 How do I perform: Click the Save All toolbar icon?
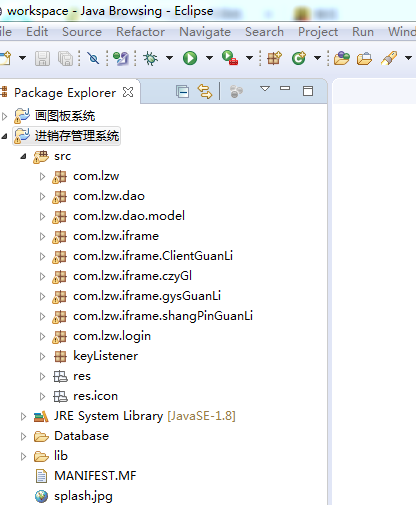pos(65,58)
